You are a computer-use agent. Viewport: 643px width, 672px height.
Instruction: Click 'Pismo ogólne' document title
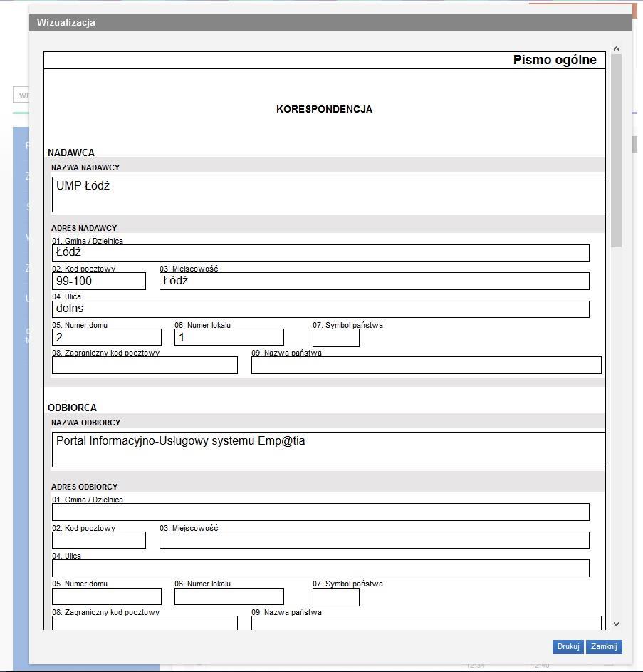(555, 60)
